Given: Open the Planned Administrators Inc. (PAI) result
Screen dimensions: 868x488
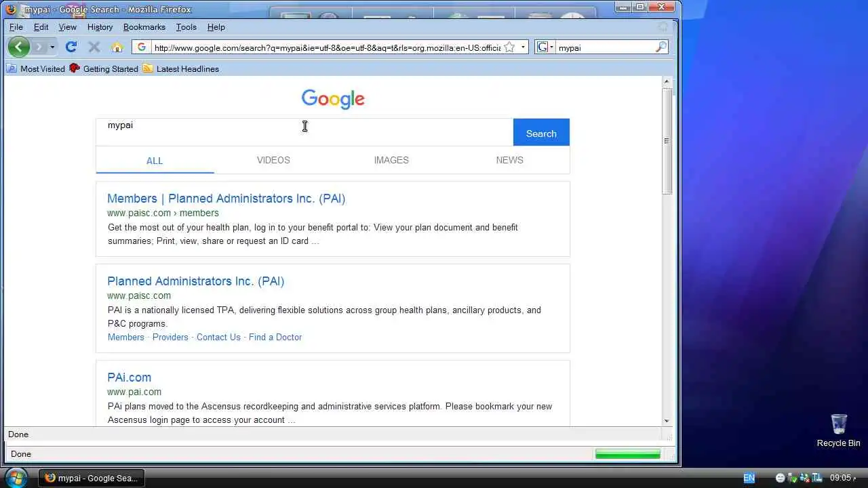Looking at the screenshot, I should 195,281.
